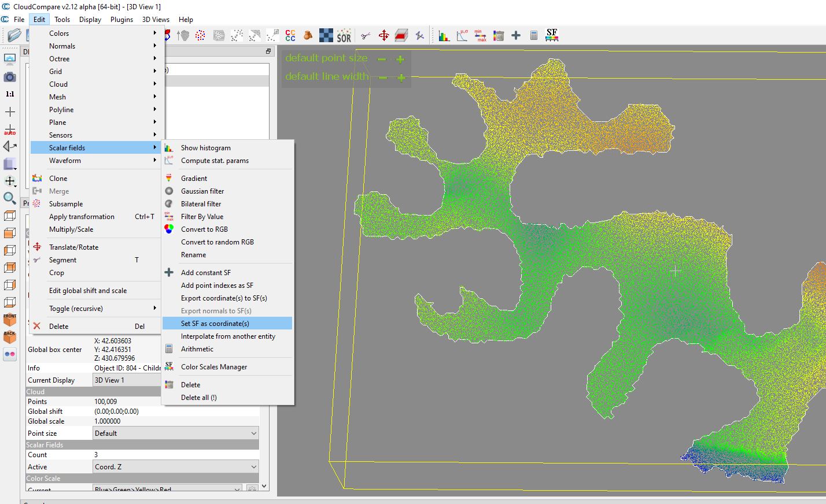
Task: Open the Plugins menu
Action: click(x=121, y=19)
